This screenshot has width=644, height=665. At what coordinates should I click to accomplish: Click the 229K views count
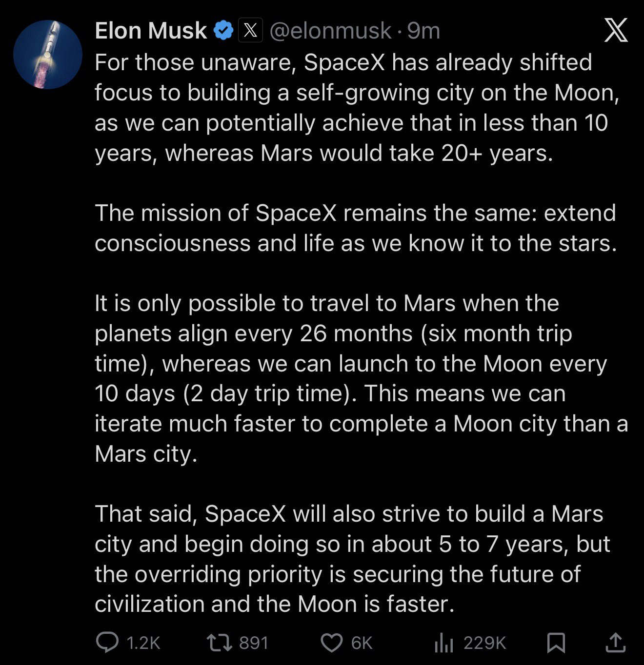coord(484,643)
